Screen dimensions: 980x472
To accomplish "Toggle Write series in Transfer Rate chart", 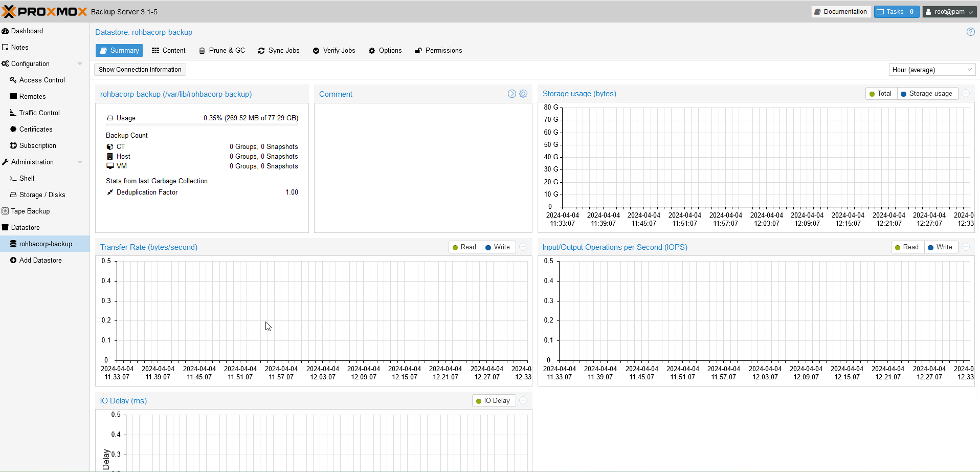I will [498, 247].
